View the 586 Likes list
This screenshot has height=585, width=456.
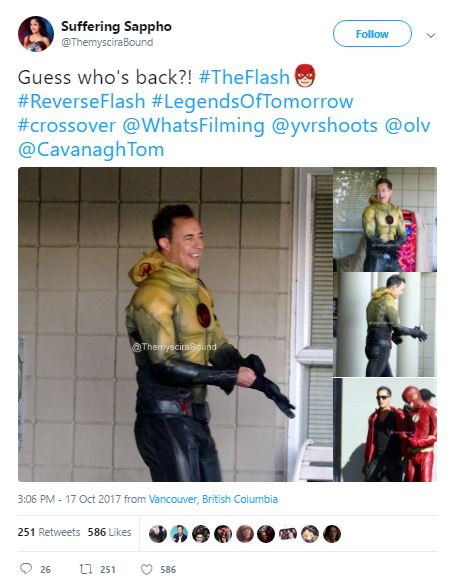click(109, 532)
